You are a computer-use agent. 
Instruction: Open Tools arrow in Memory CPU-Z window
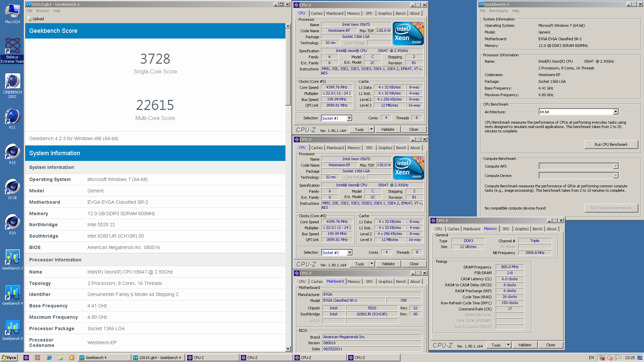pos(508,345)
